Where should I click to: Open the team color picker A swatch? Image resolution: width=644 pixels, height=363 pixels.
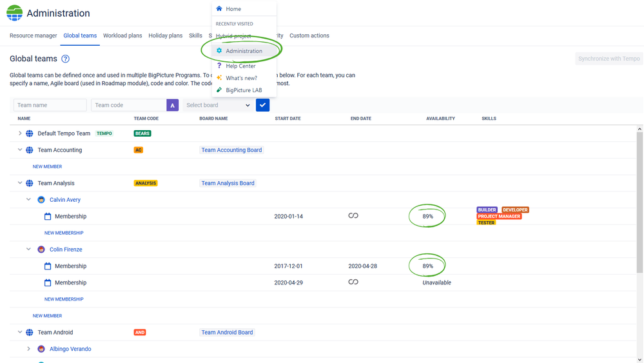(x=173, y=105)
